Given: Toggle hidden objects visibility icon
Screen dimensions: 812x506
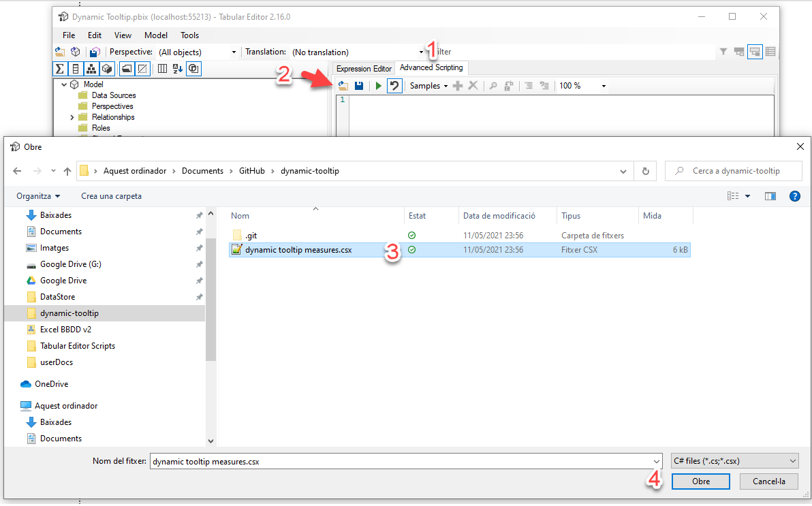Looking at the screenshot, I should point(142,69).
